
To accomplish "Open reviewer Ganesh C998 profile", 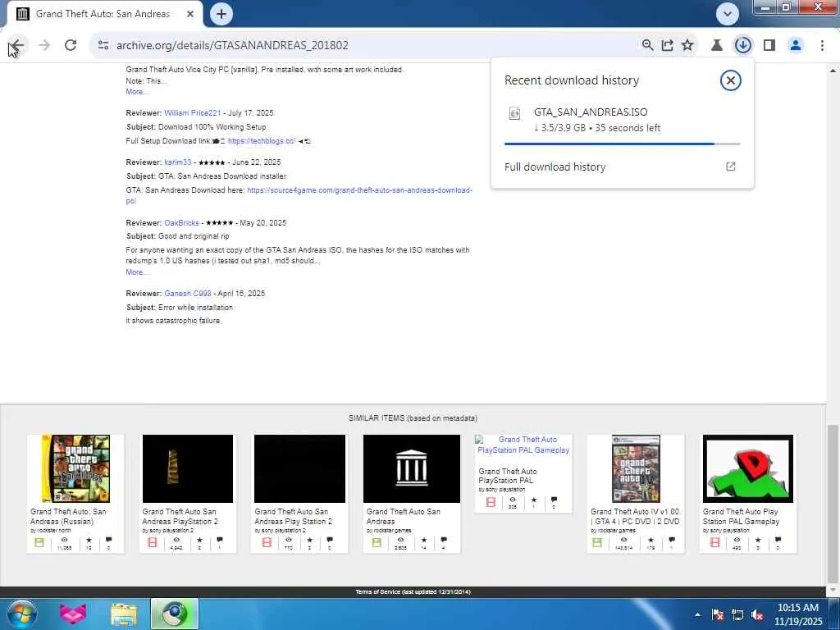I will (188, 294).
